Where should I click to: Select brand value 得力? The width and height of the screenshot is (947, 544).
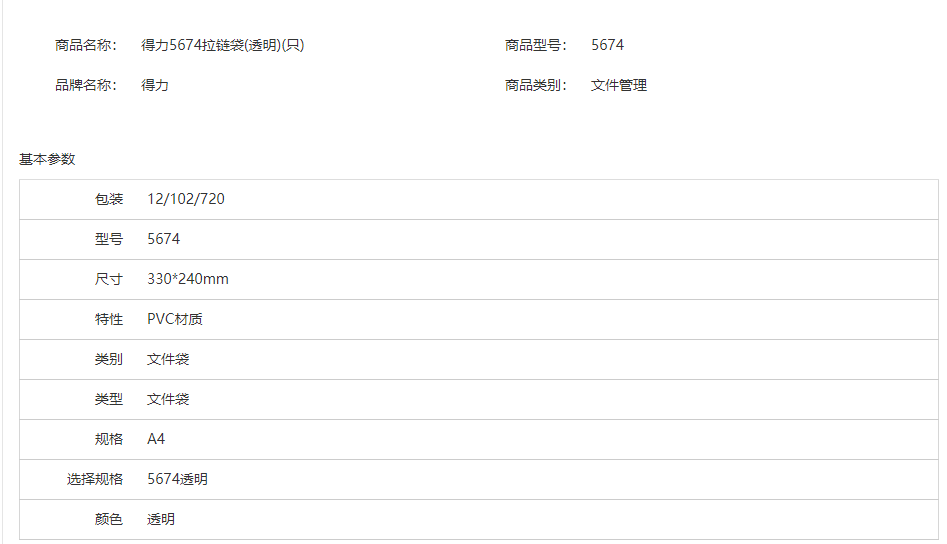(x=155, y=85)
